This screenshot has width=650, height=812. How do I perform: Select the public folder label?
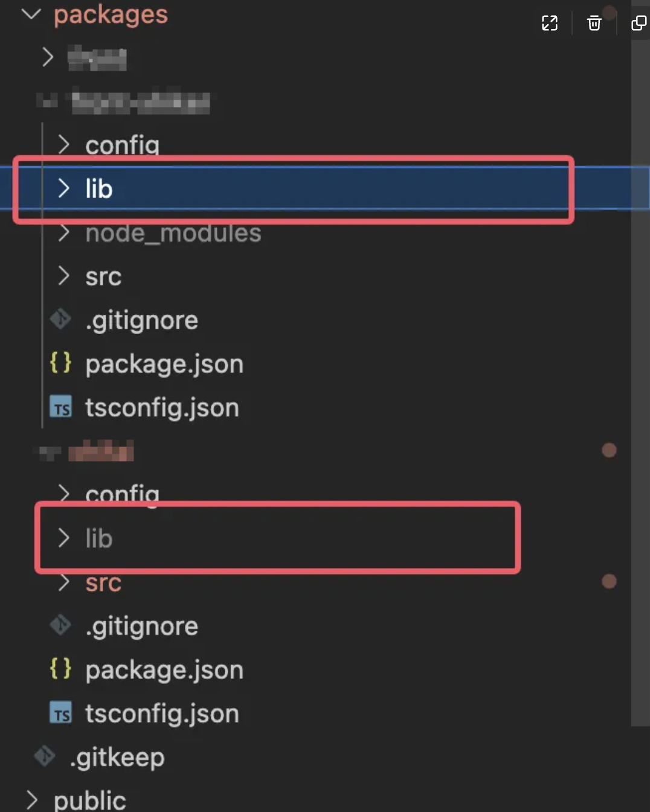tap(90, 800)
